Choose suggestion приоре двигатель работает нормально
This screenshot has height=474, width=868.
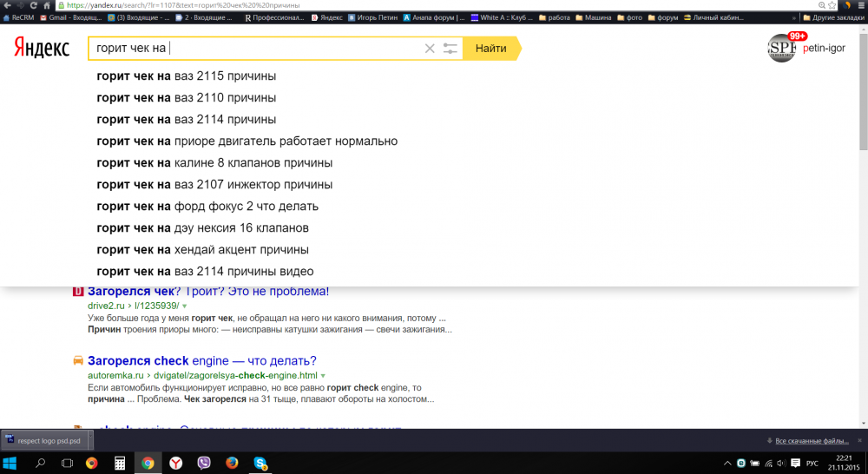pos(247,141)
